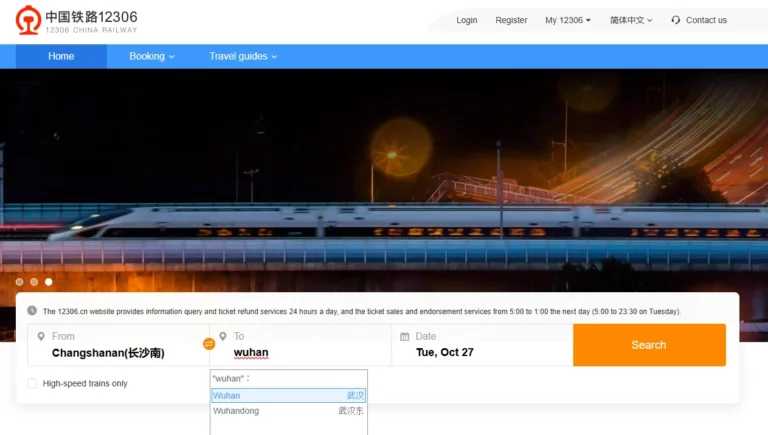This screenshot has height=435, width=768.
Task: Swap From and To stations icon
Action: tap(209, 344)
